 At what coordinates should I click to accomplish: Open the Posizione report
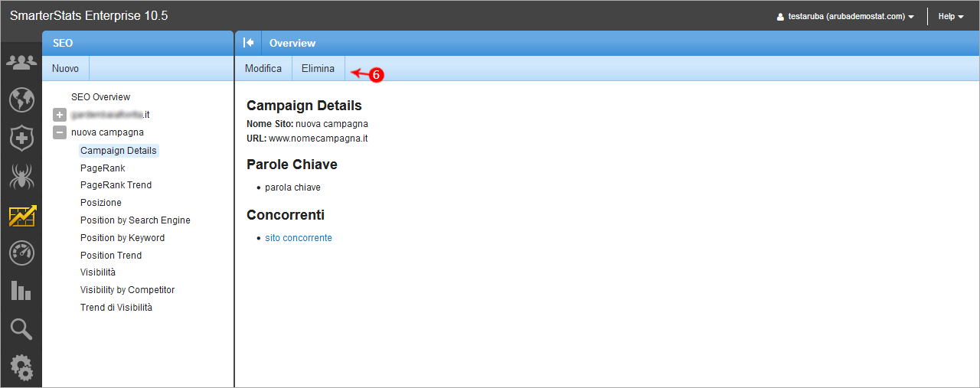(101, 203)
